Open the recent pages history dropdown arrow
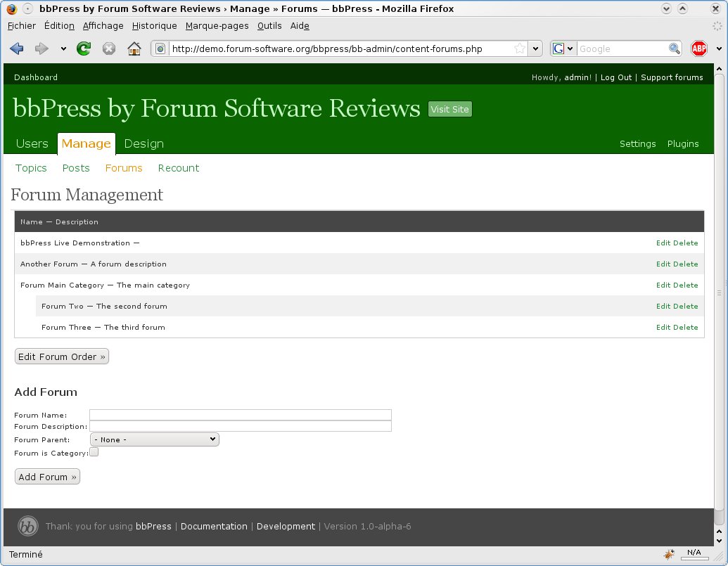 63,49
